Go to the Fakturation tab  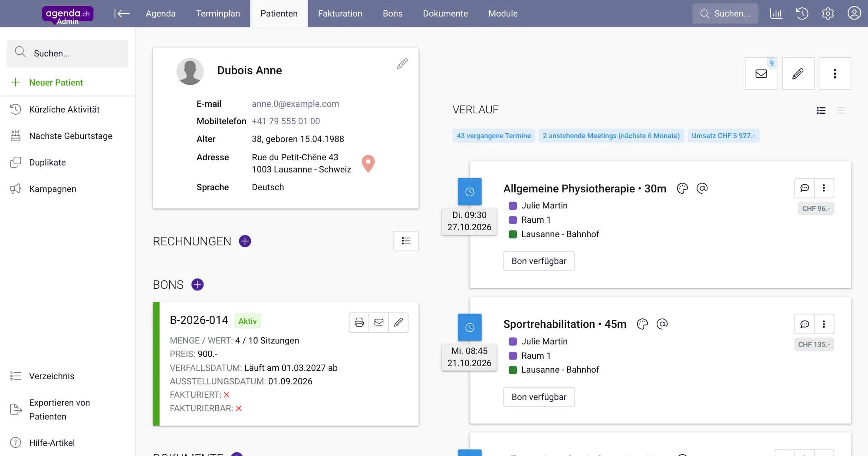pyautogui.click(x=340, y=13)
